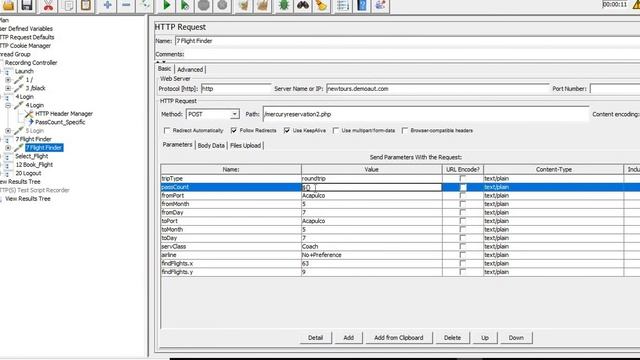Expand the '1 /' tree node
The width and height of the screenshot is (640, 360).
[x=8, y=80]
